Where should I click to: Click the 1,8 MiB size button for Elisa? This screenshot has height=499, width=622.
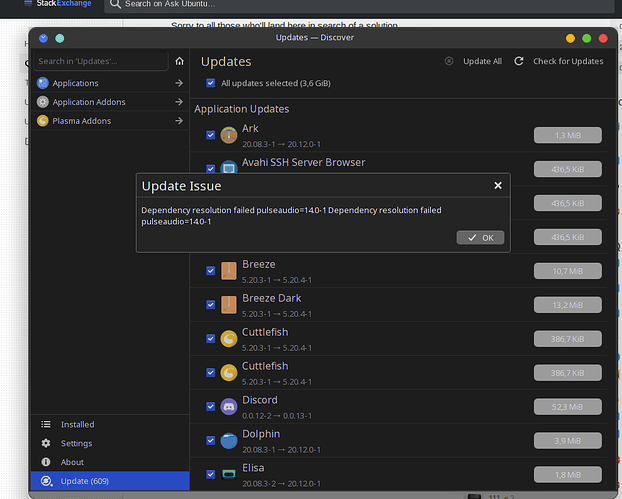click(x=568, y=474)
